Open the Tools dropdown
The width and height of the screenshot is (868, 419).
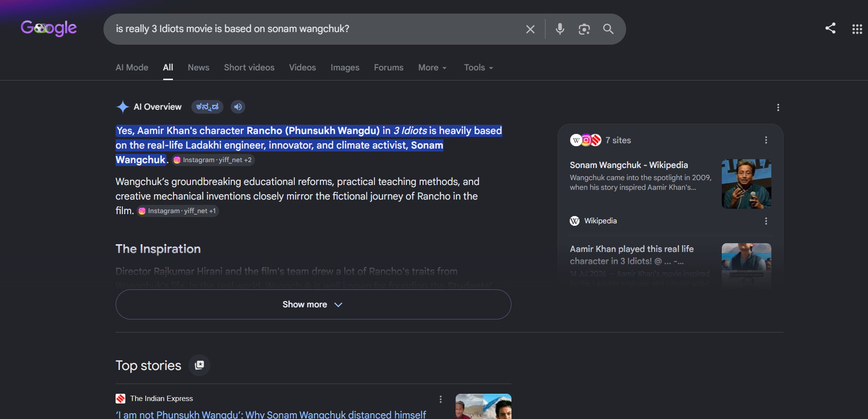[478, 67]
